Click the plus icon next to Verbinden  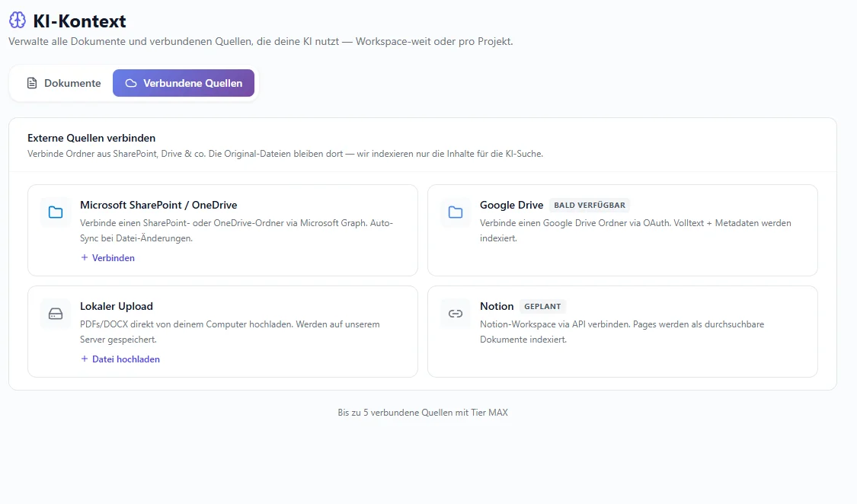point(84,258)
